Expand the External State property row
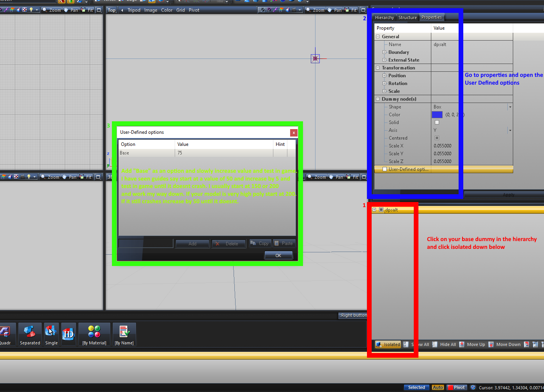This screenshot has height=392, width=544. 385,60
